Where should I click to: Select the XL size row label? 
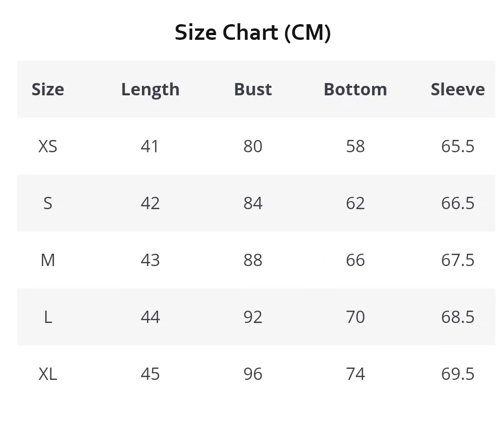[x=48, y=374]
